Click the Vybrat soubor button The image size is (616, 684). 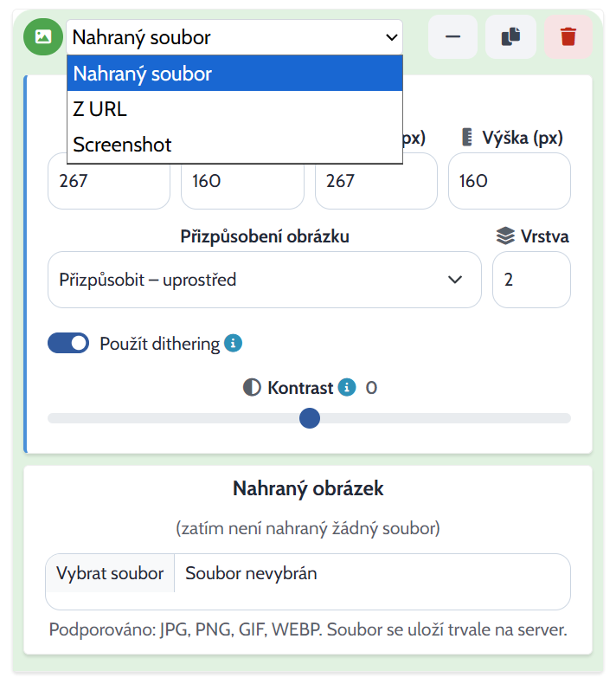[x=110, y=573]
